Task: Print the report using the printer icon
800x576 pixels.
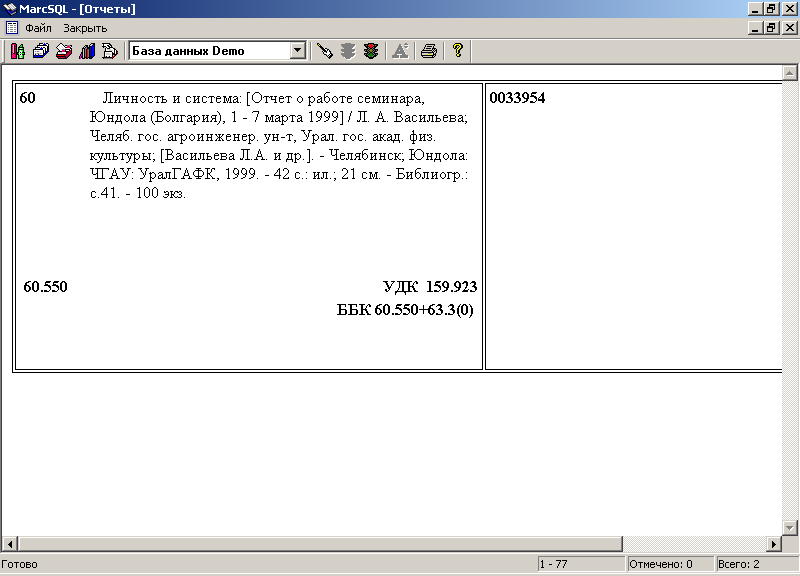Action: point(428,51)
